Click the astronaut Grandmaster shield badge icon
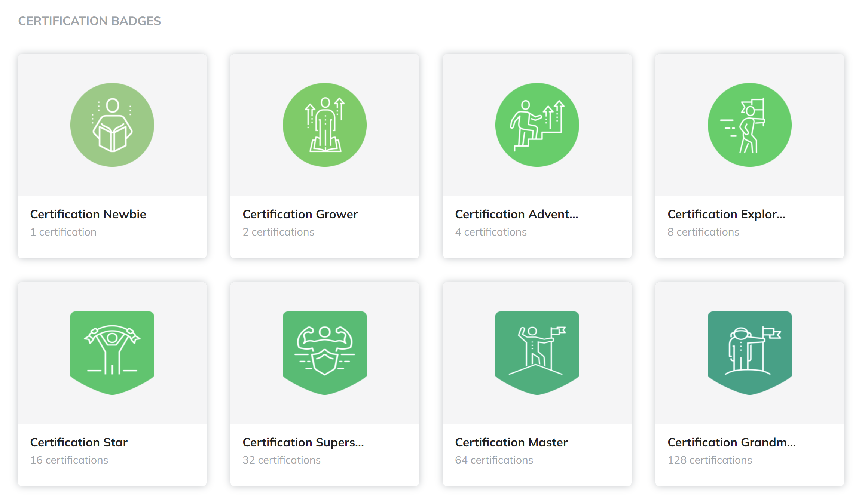862x504 pixels. [x=749, y=352]
